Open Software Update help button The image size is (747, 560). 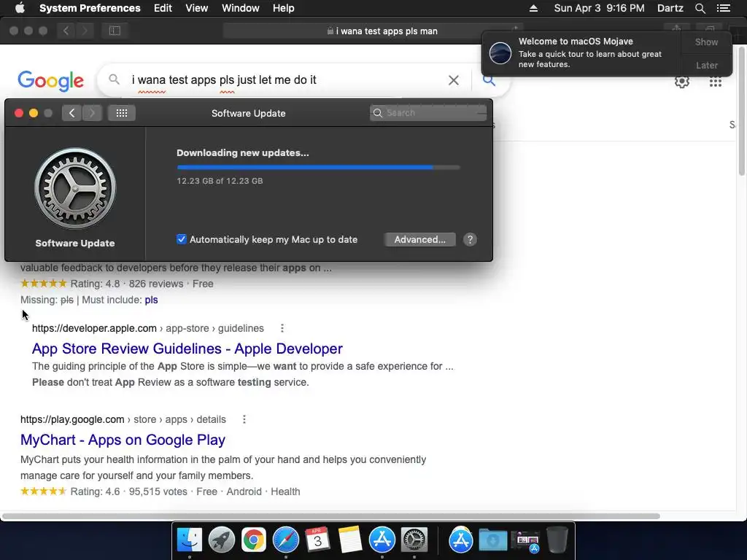[x=470, y=239]
